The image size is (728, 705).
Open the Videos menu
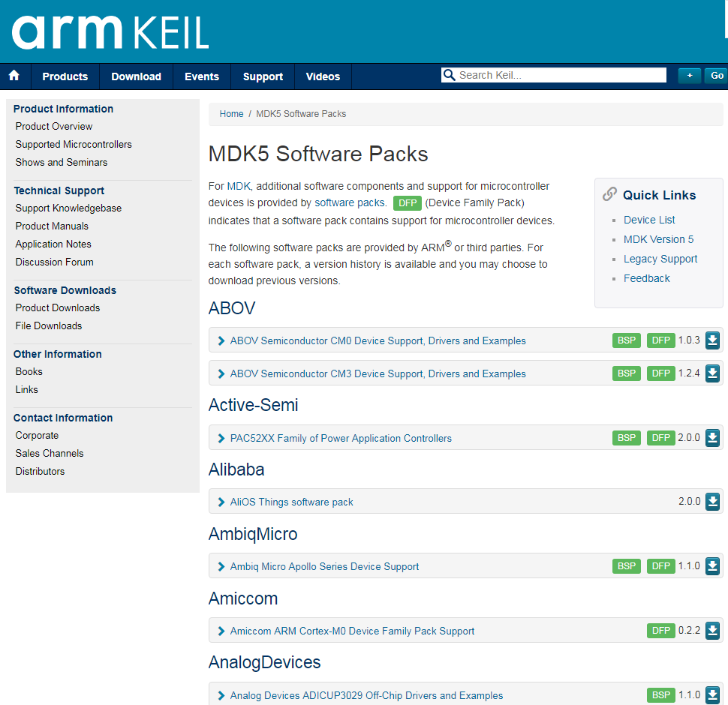[x=323, y=76]
